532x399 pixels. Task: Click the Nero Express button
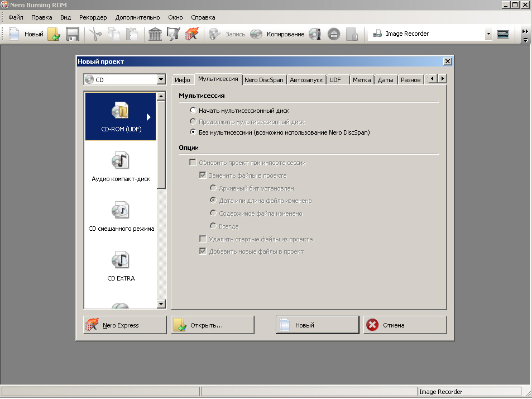pos(125,325)
